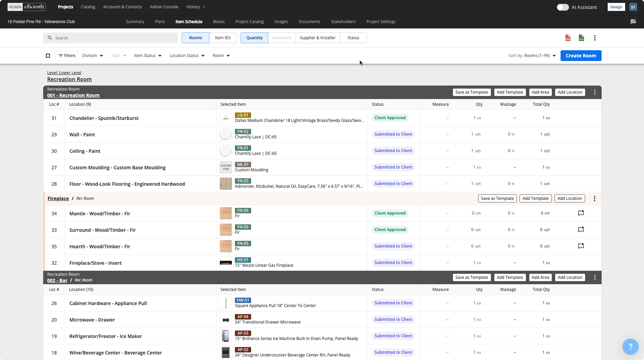Open more options for 002 - Bar room
This screenshot has height=360, width=644.
(595, 277)
